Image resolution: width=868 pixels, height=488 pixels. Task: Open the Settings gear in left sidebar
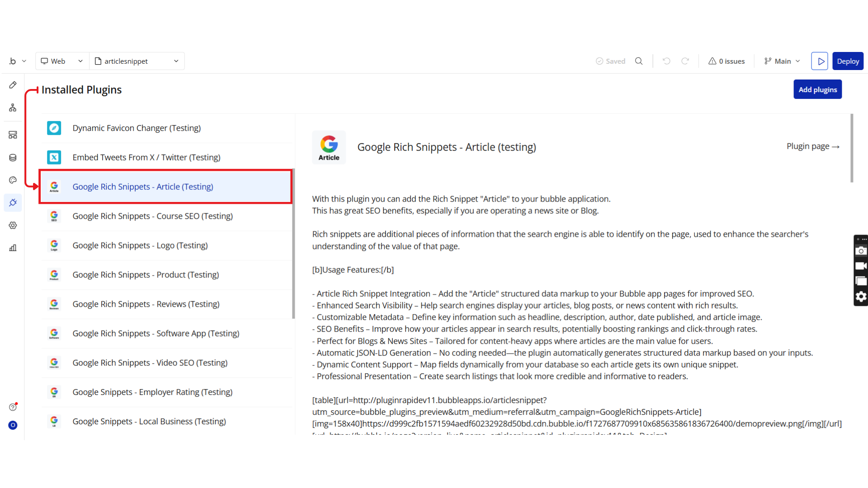coord(13,225)
